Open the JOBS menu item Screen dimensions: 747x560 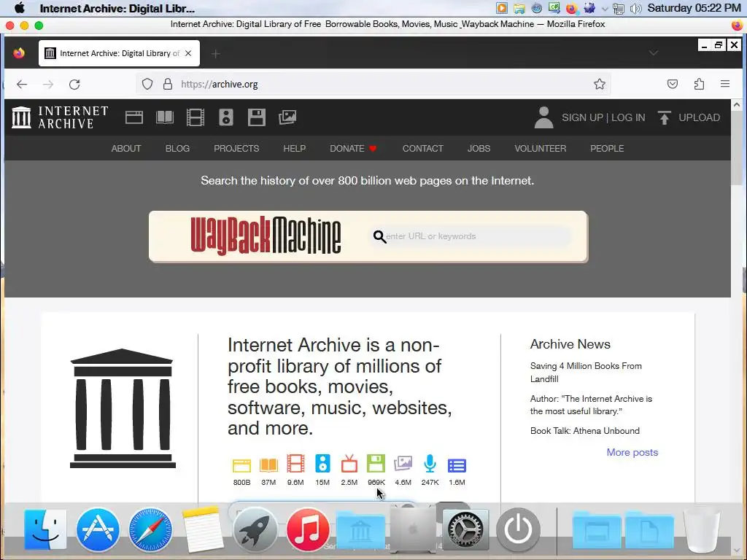pyautogui.click(x=479, y=149)
